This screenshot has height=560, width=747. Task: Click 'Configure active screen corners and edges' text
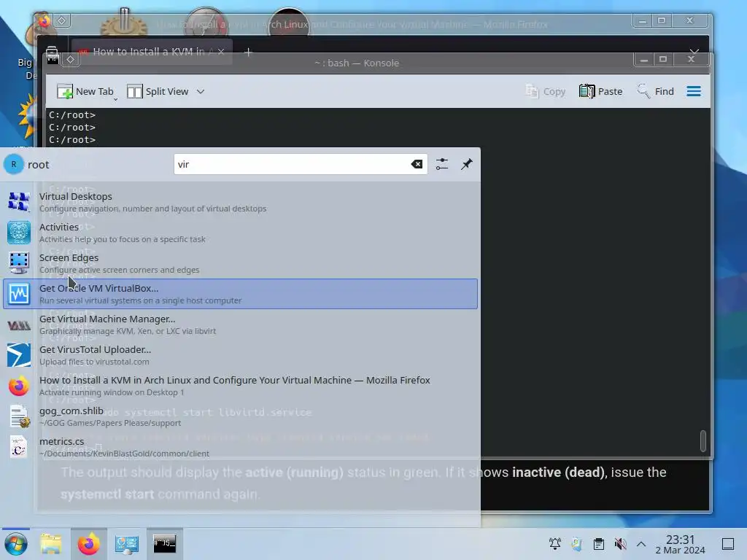pyautogui.click(x=119, y=270)
